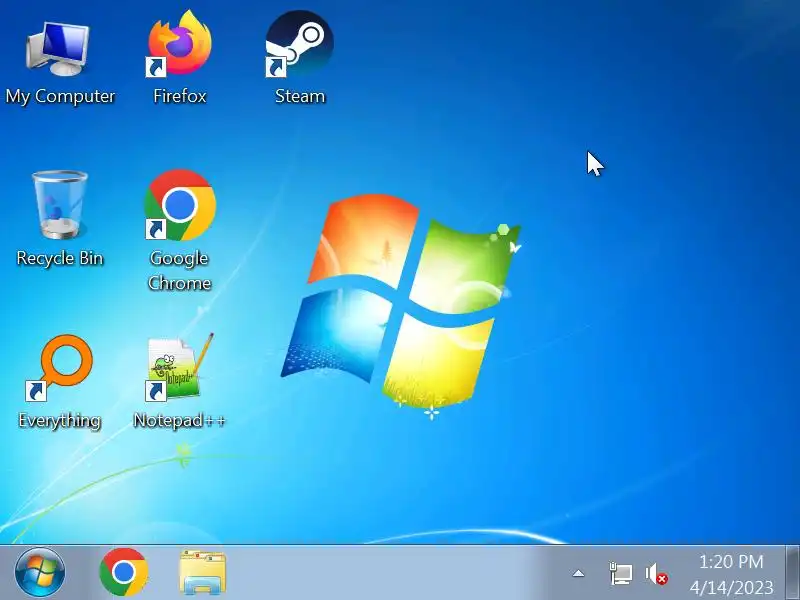Open the clock showing 1:20 PM
This screenshot has width=800, height=600.
tap(731, 574)
